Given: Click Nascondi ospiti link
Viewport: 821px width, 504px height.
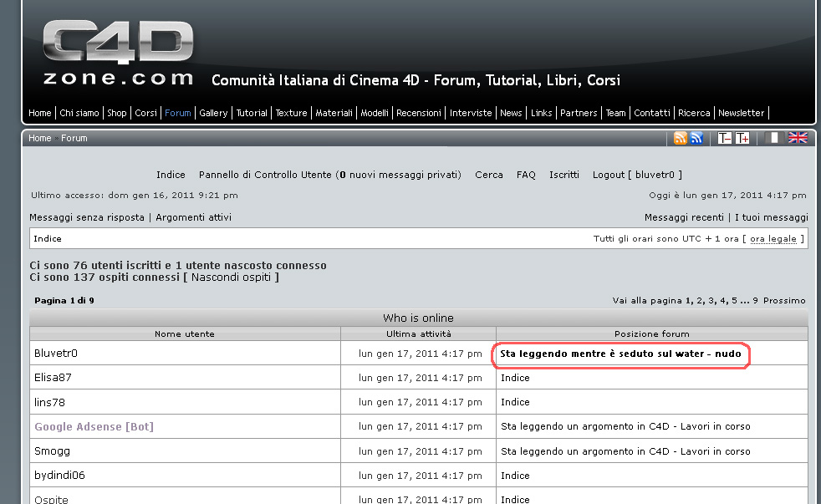Looking at the screenshot, I should click(231, 277).
